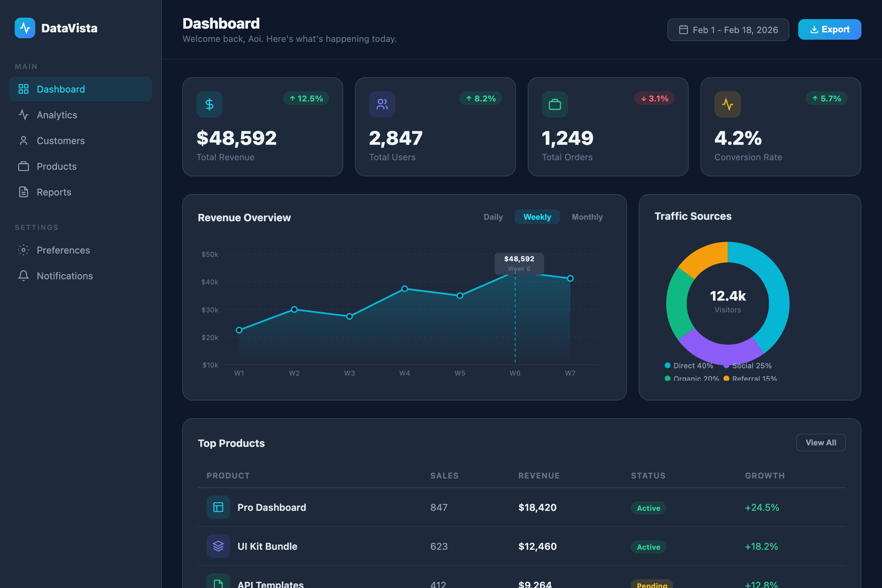This screenshot has width=882, height=588.
Task: Click the Preferences gear icon
Action: click(x=23, y=250)
